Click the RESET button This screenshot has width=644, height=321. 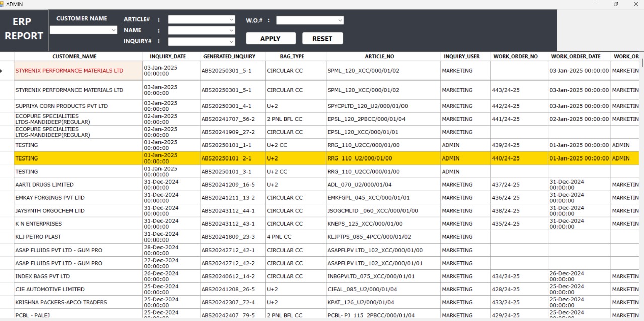[x=323, y=39]
